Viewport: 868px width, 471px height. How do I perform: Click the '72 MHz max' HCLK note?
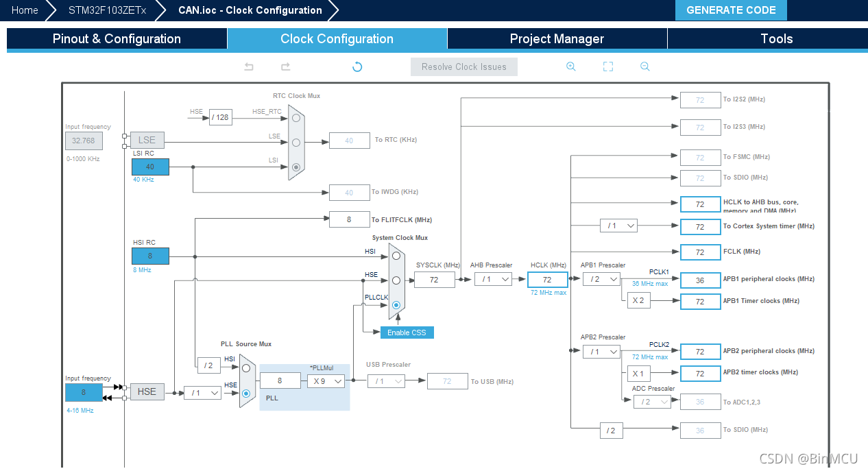coord(548,293)
